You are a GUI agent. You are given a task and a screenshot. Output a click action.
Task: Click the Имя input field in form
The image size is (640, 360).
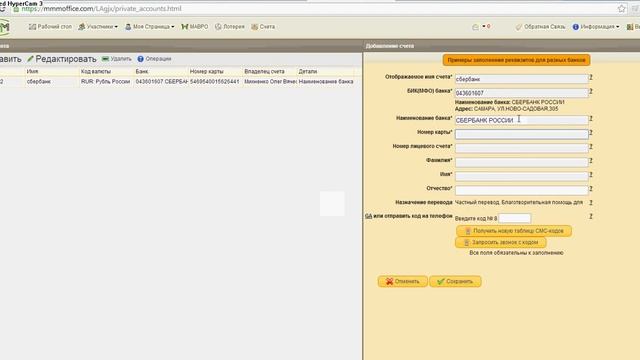521,176
